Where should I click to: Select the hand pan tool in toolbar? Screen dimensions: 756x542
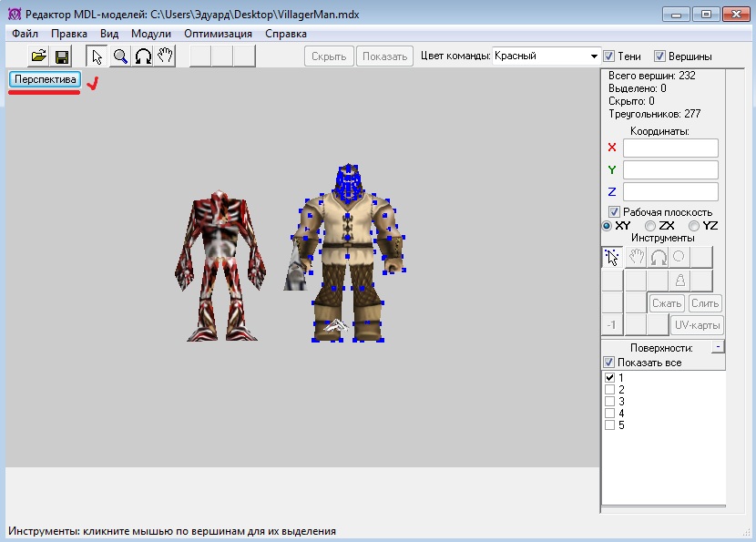coord(164,56)
